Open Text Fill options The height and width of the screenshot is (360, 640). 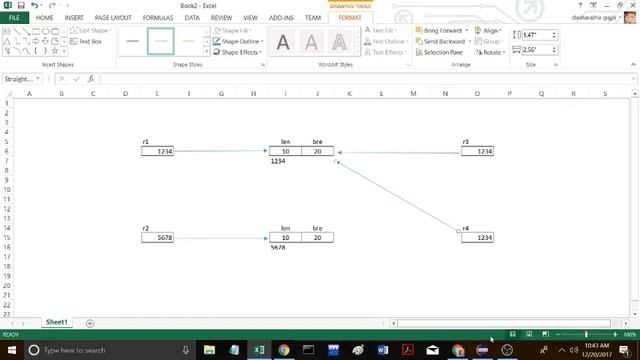point(380,31)
